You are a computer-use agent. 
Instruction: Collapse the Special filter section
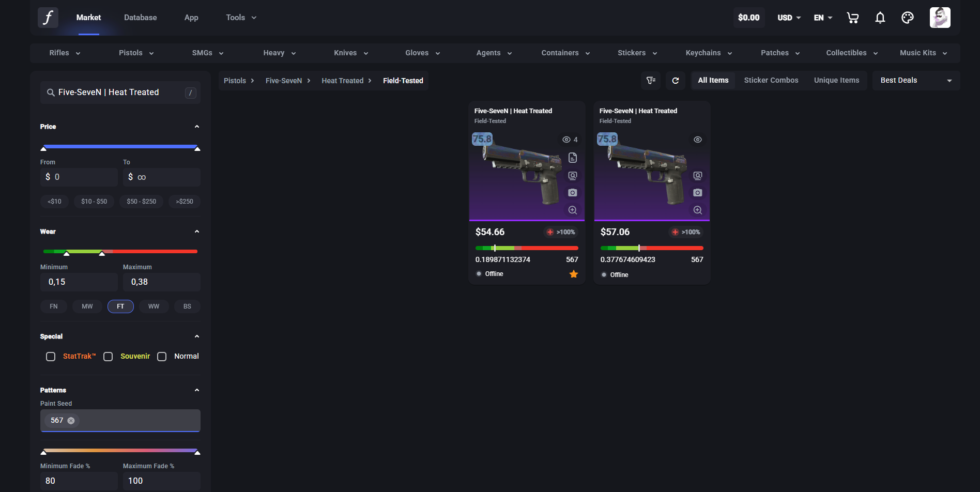click(197, 336)
